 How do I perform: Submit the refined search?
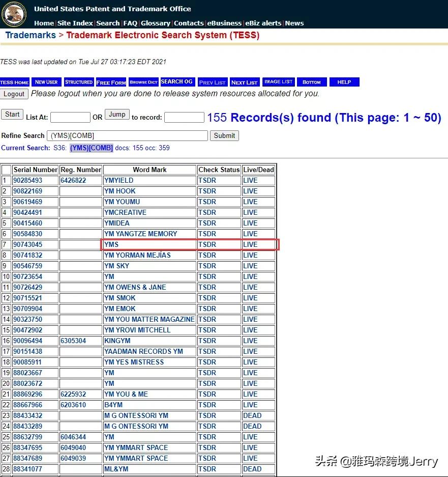tap(224, 136)
